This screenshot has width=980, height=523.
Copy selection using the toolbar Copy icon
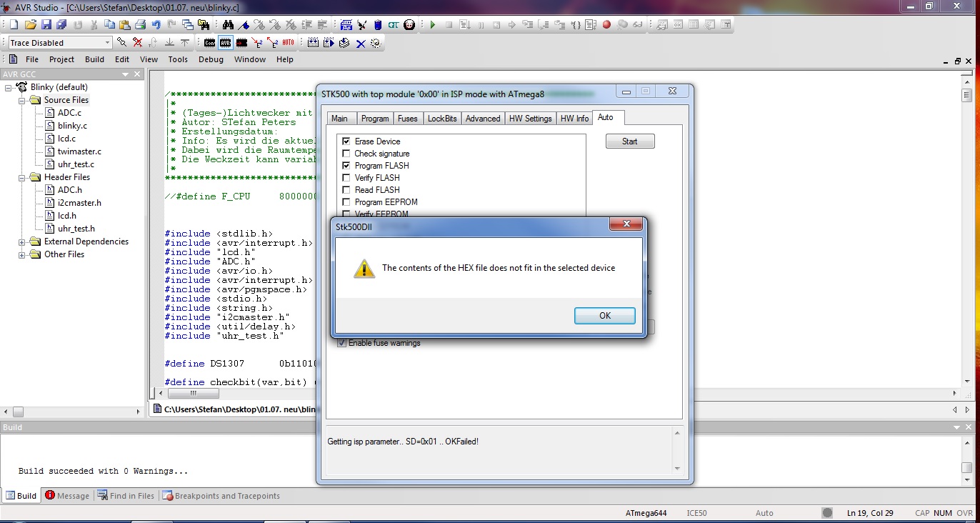pyautogui.click(x=109, y=25)
